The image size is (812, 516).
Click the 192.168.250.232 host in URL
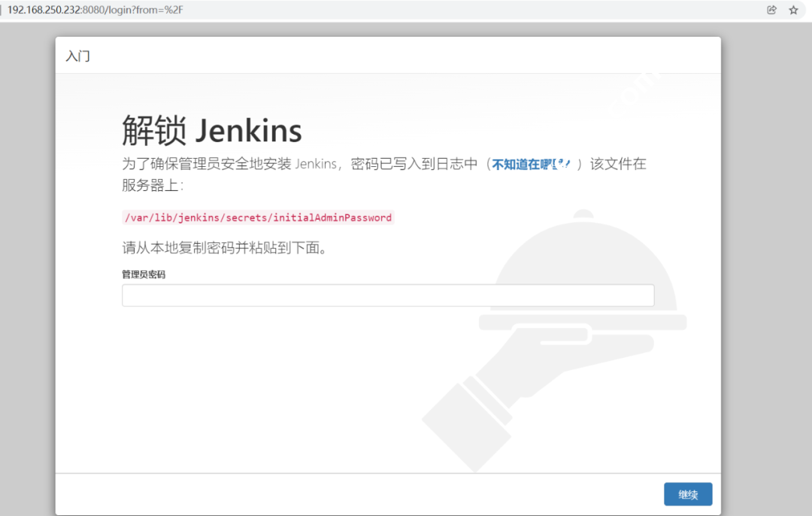[x=44, y=10]
